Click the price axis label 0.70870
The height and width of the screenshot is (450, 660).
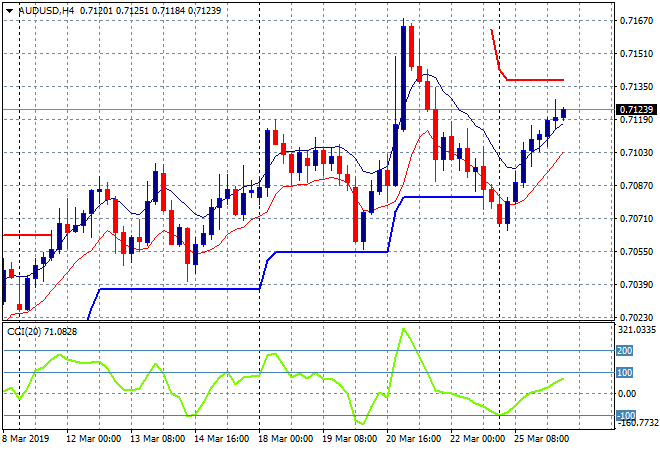pyautogui.click(x=636, y=186)
